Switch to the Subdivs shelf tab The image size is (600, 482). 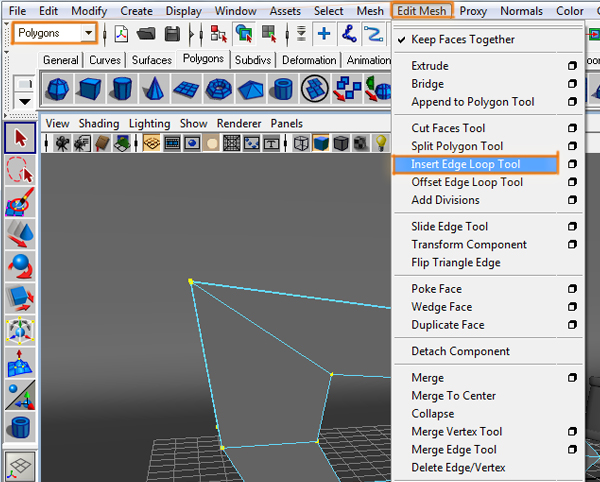[254, 60]
